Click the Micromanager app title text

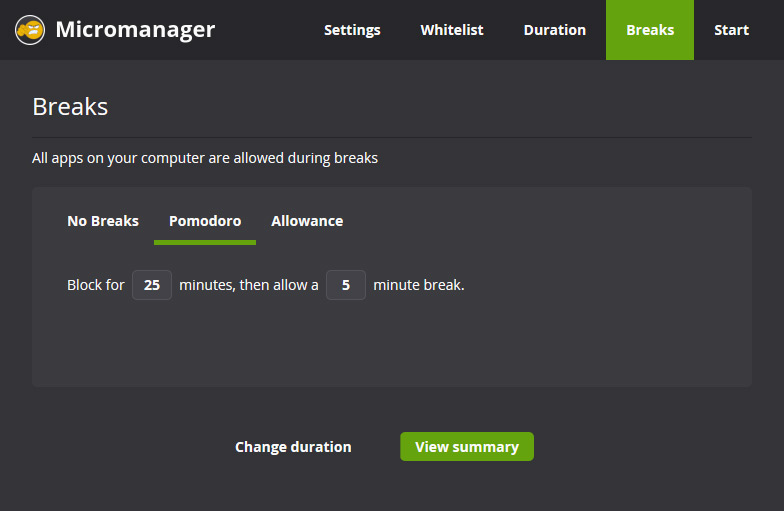tap(135, 30)
